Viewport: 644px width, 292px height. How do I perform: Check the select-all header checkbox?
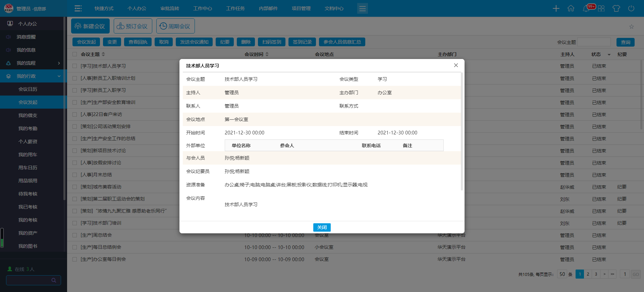coord(75,54)
